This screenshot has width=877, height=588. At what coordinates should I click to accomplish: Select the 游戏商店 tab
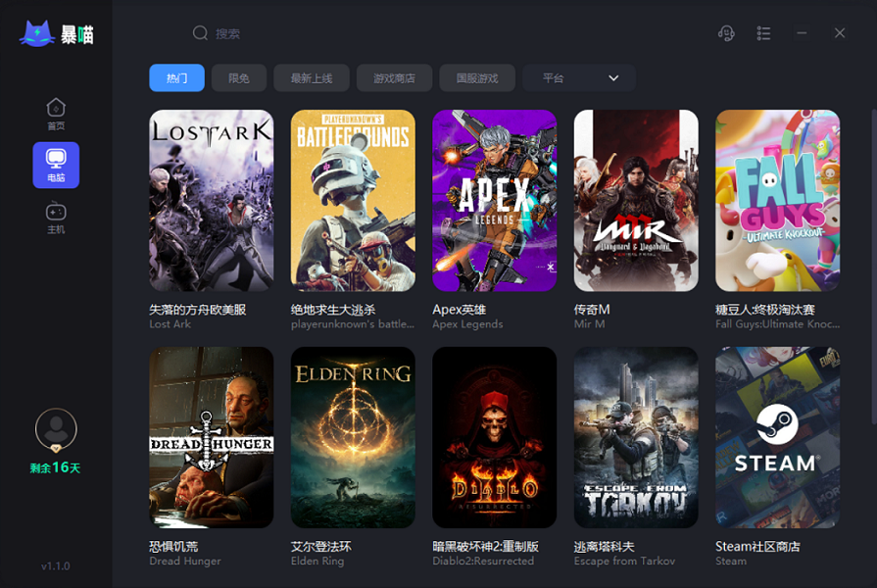[394, 77]
